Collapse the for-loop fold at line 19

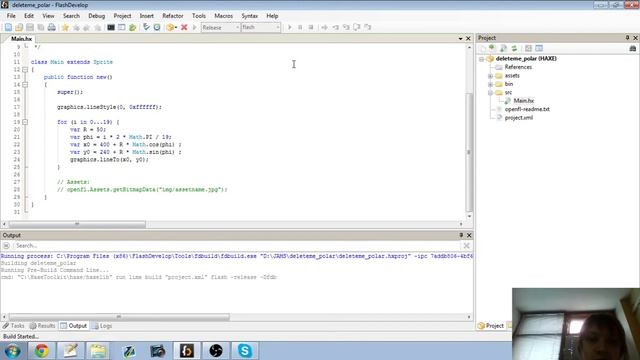tap(25, 122)
